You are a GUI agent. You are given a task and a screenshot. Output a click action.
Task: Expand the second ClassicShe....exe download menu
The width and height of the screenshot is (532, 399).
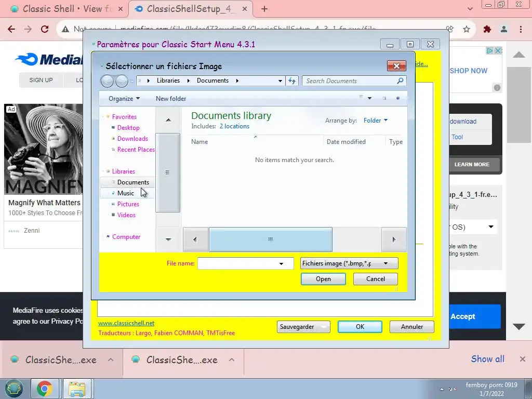pyautogui.click(x=232, y=360)
